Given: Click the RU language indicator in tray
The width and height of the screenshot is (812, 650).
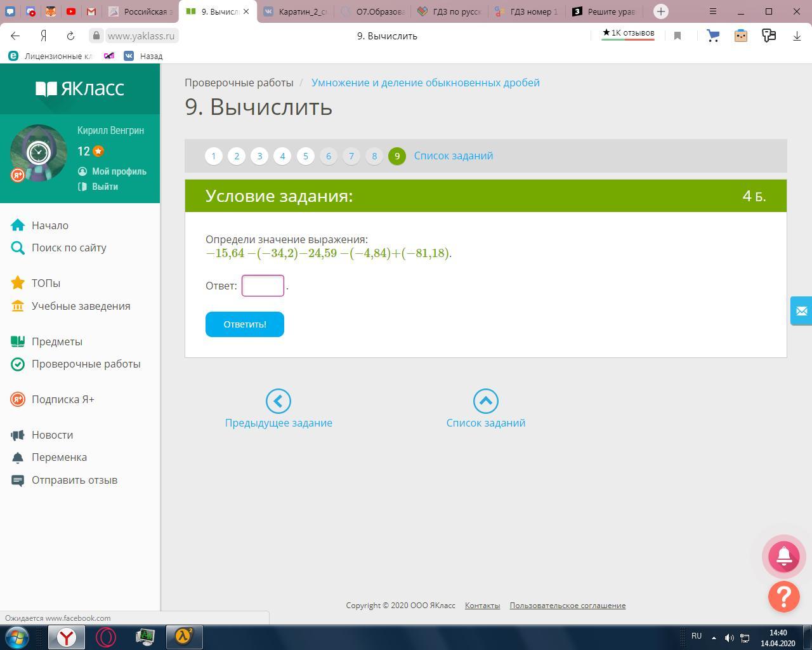Looking at the screenshot, I should (697, 636).
